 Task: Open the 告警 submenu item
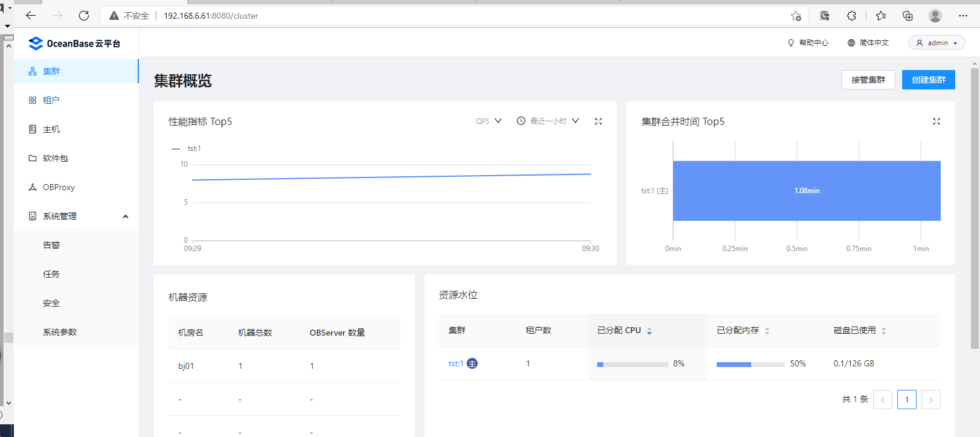[76, 245]
